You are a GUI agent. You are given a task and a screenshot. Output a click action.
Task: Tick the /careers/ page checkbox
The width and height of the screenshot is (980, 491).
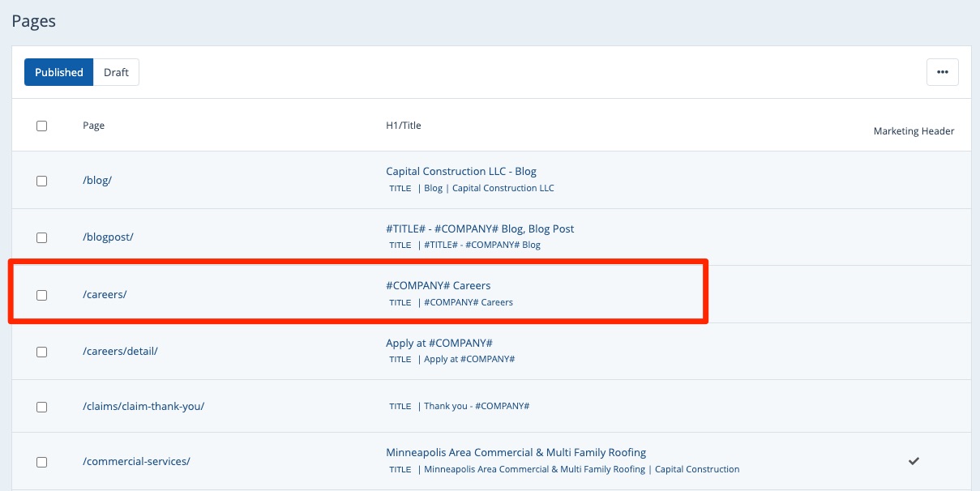(x=42, y=295)
